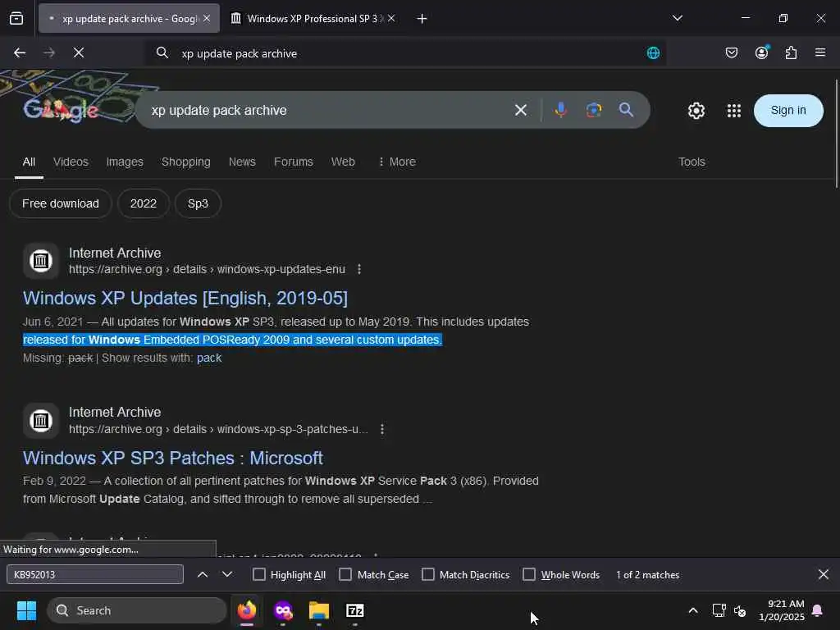Open the Pocket save icon
This screenshot has height=630, width=840.
(x=731, y=52)
